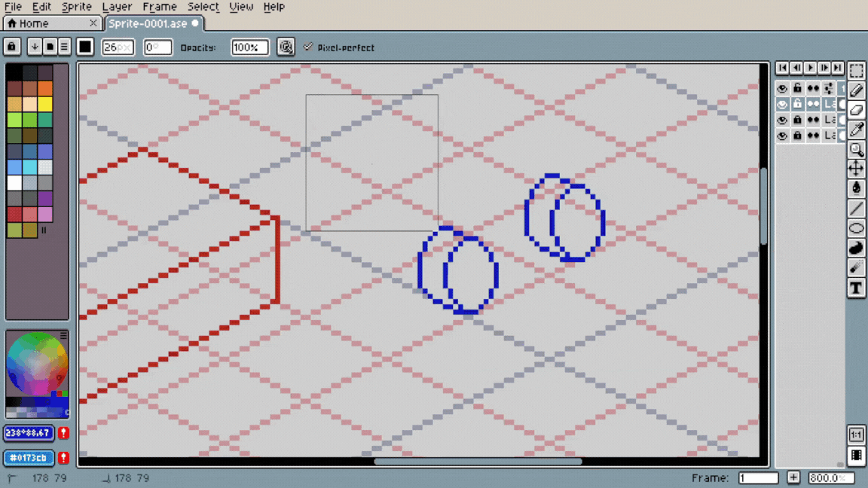The height and width of the screenshot is (488, 868).
Task: Click the plus button beside Frame field
Action: click(793, 478)
